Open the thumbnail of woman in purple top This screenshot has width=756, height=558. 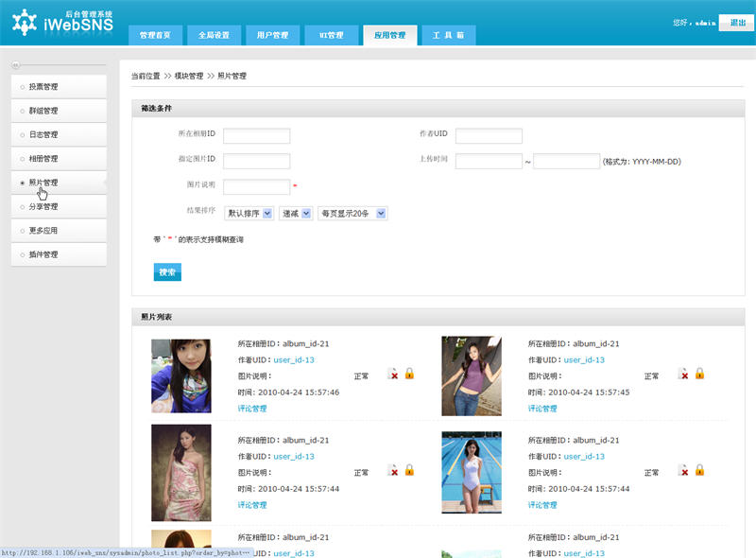[x=472, y=376]
